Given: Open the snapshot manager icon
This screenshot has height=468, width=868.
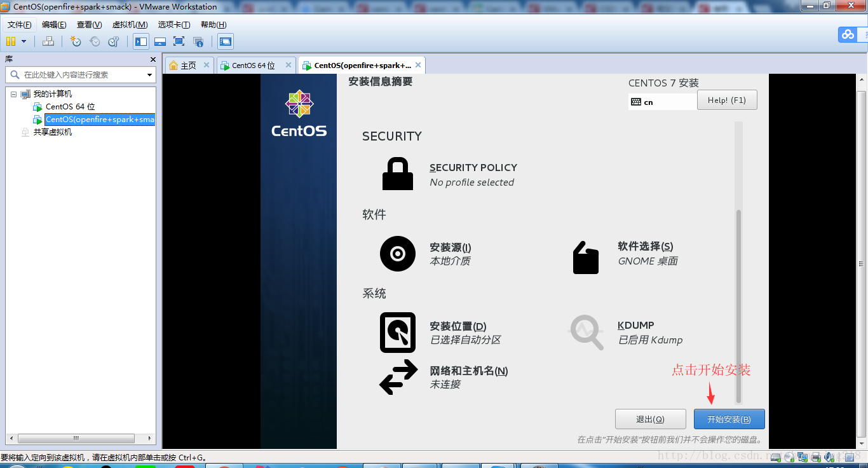Looking at the screenshot, I should [x=114, y=41].
